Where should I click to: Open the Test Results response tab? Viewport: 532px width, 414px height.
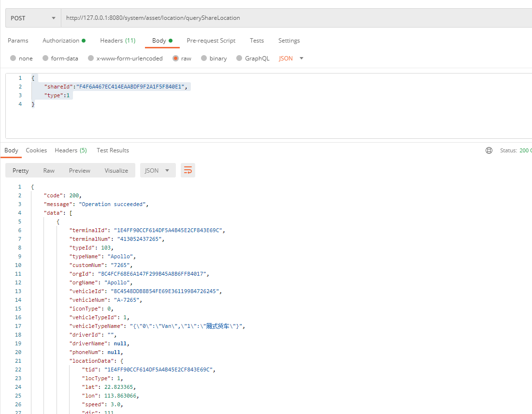(x=113, y=150)
